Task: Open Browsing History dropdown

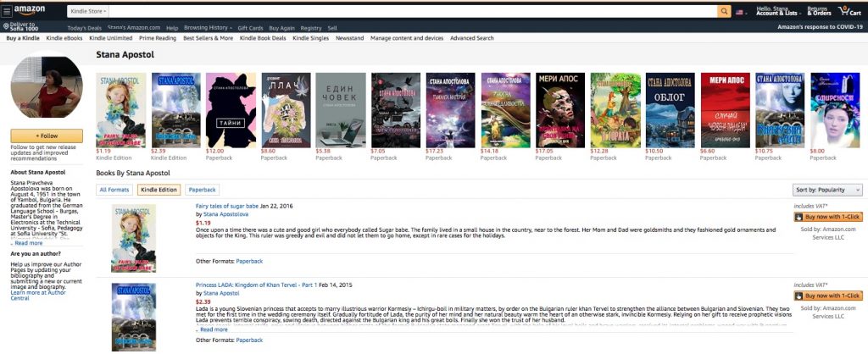Action: 208,28
